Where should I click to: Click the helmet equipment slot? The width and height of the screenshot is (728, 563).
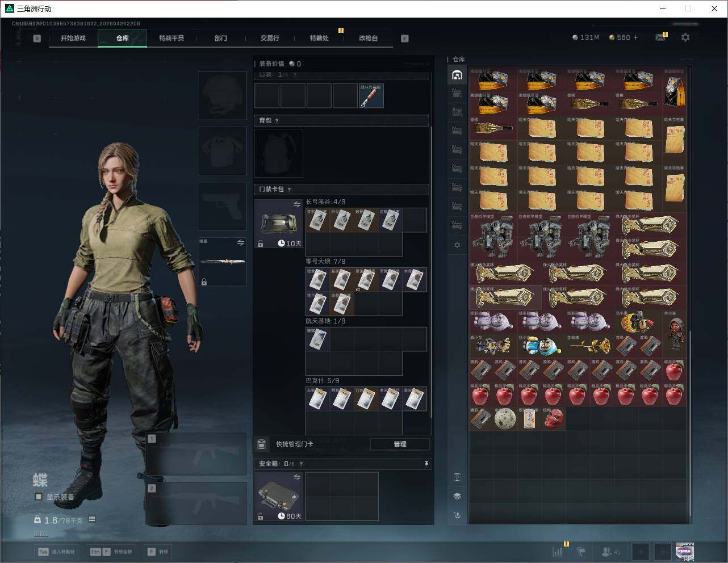[222, 95]
